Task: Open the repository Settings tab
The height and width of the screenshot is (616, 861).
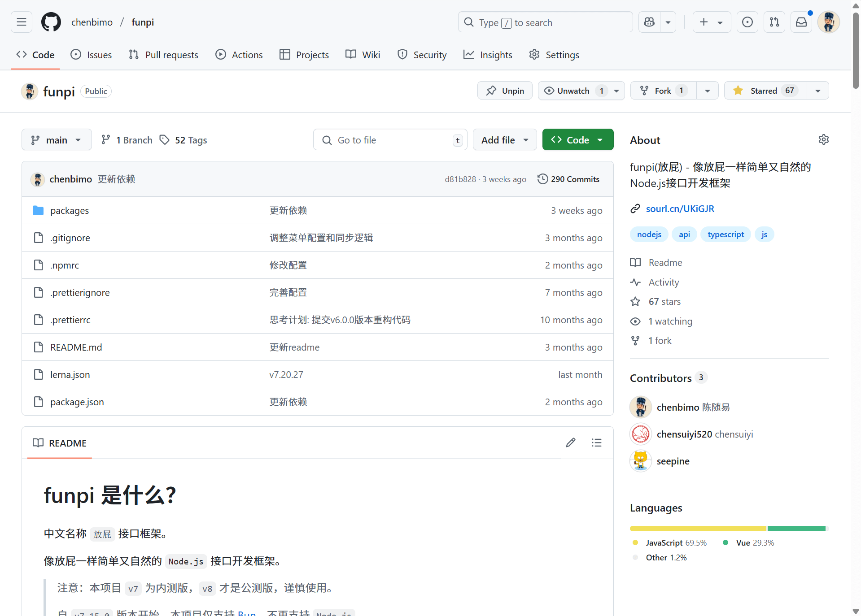Action: click(x=554, y=55)
